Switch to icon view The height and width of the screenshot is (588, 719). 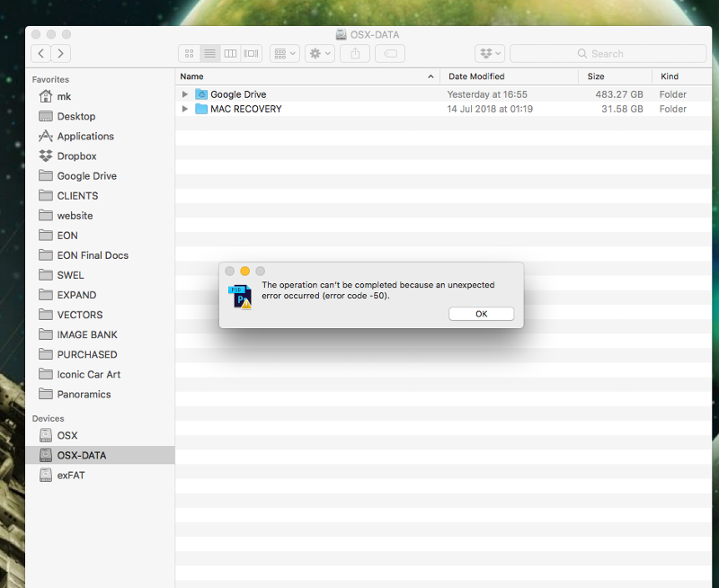[x=189, y=54]
